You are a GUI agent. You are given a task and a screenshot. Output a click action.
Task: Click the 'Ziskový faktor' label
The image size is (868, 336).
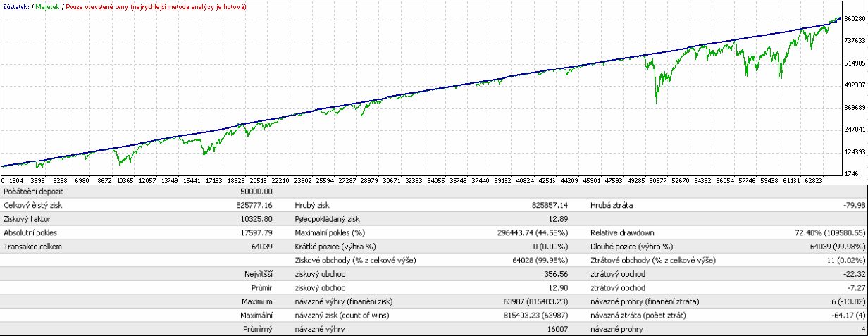click(25, 218)
